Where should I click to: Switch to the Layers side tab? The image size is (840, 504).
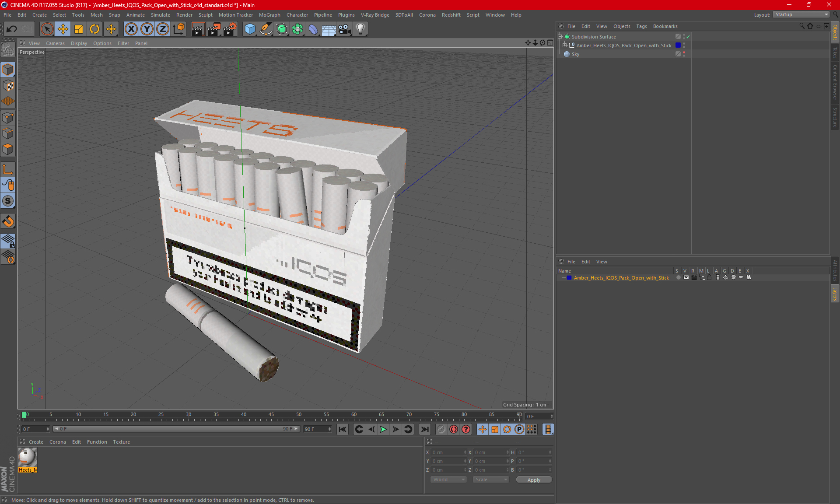(835, 294)
